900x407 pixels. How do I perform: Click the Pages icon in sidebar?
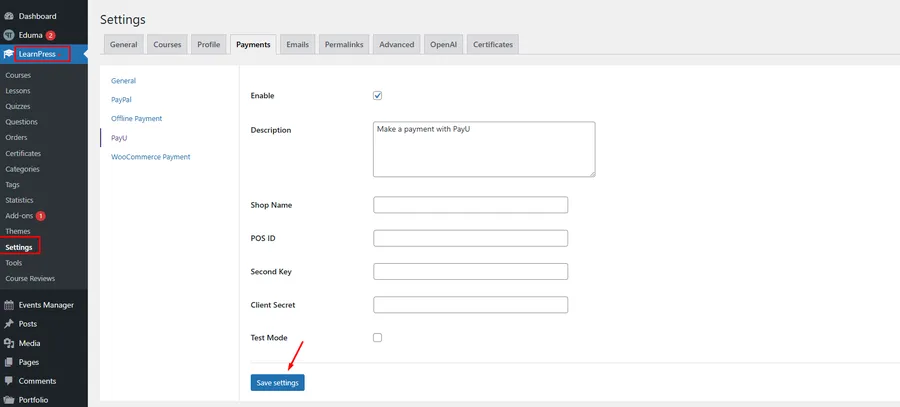[9, 362]
